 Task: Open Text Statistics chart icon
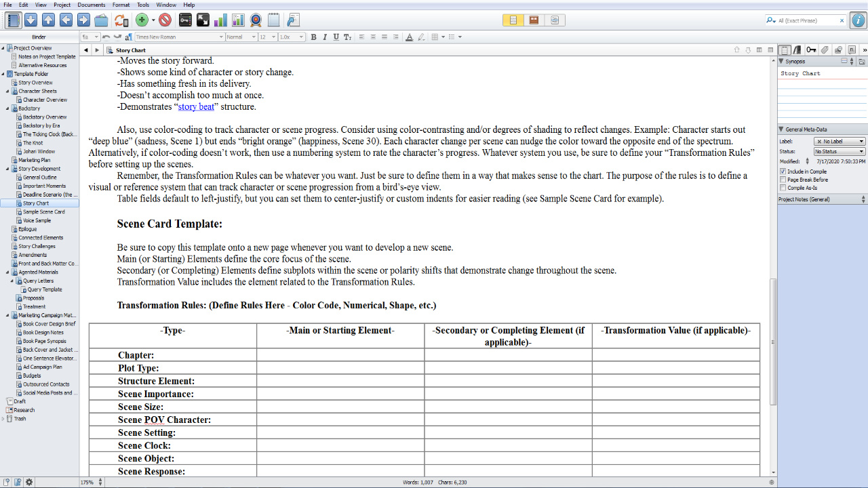tap(238, 20)
